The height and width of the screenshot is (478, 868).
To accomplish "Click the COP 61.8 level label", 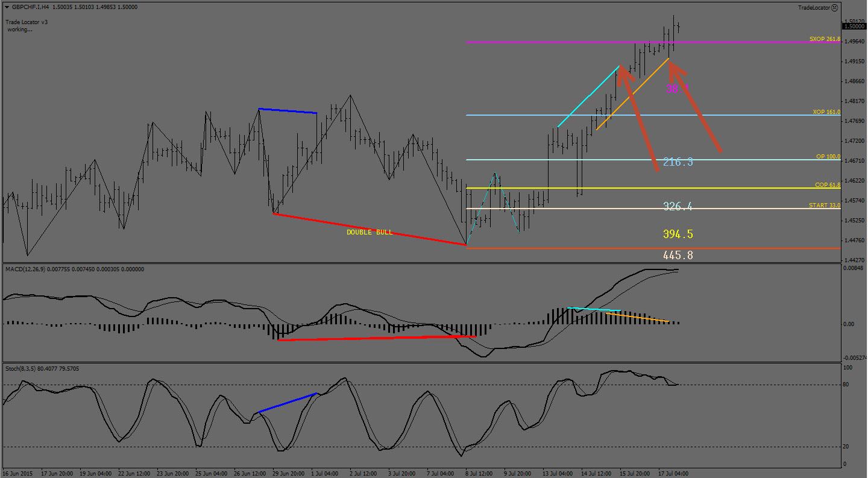I will coord(827,184).
